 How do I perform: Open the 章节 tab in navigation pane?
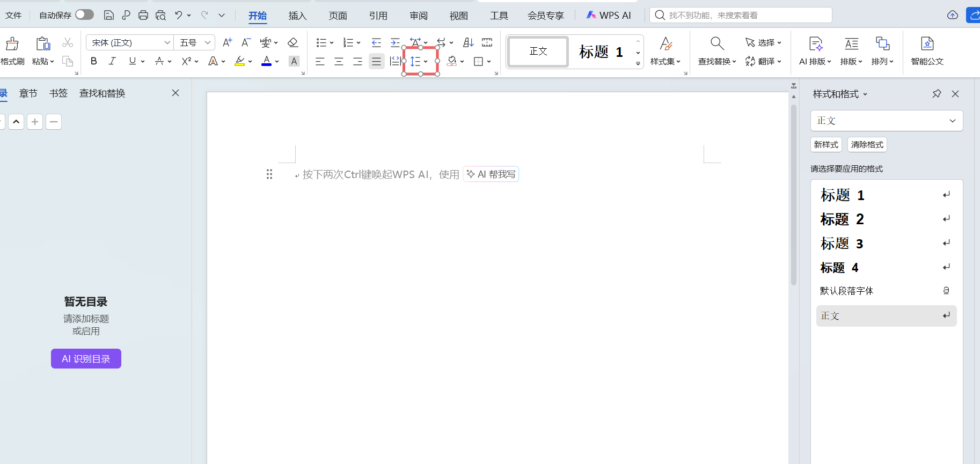point(28,93)
